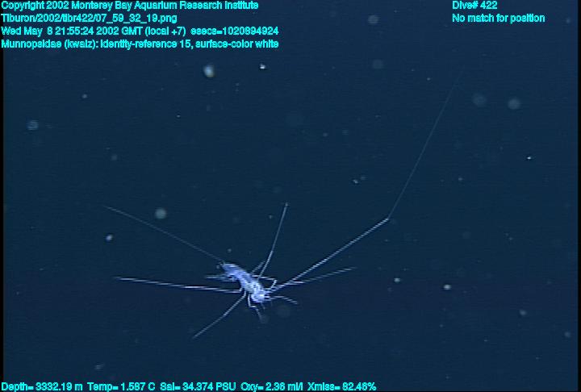Click the copyright 2002 Monterey Bay Aquarium text
This screenshot has width=581, height=392.
pyautogui.click(x=130, y=6)
